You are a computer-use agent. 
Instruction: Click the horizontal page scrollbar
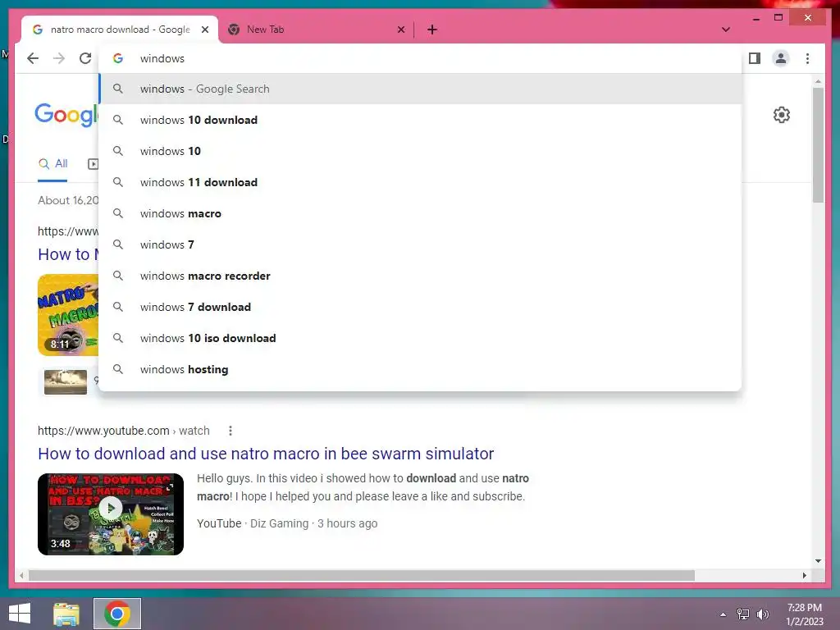pyautogui.click(x=362, y=575)
